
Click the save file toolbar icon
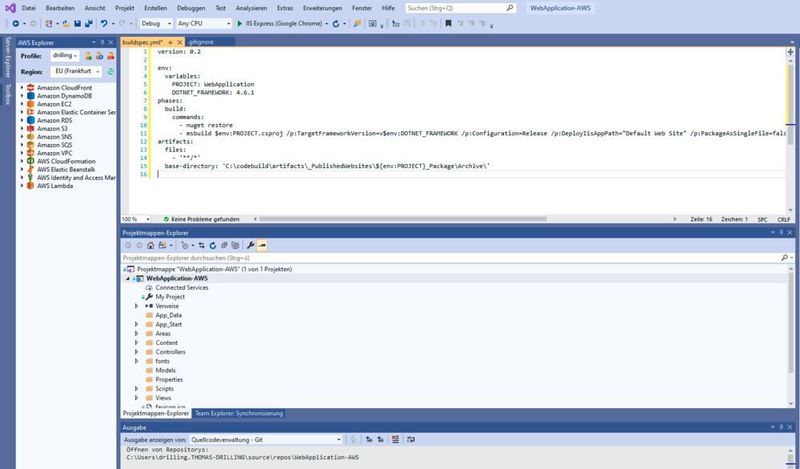click(78, 23)
